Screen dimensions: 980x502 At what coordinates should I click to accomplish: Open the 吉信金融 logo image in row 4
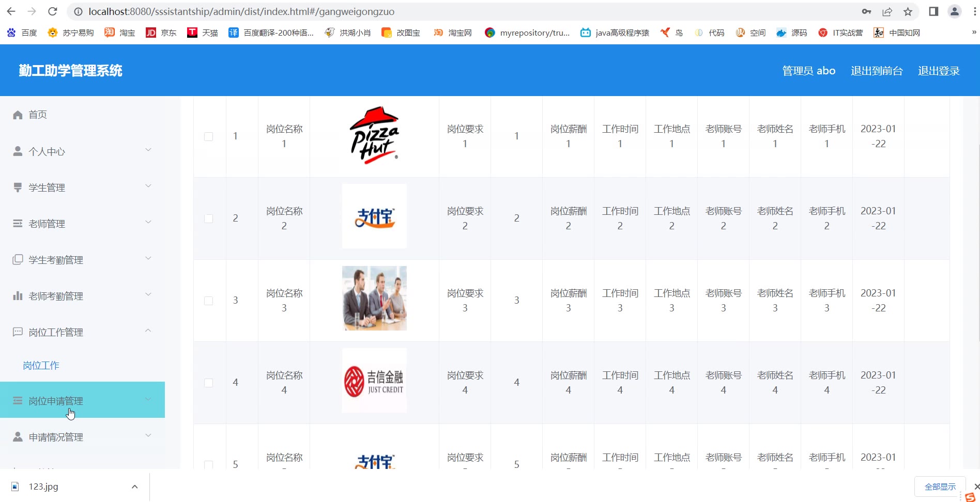click(374, 381)
